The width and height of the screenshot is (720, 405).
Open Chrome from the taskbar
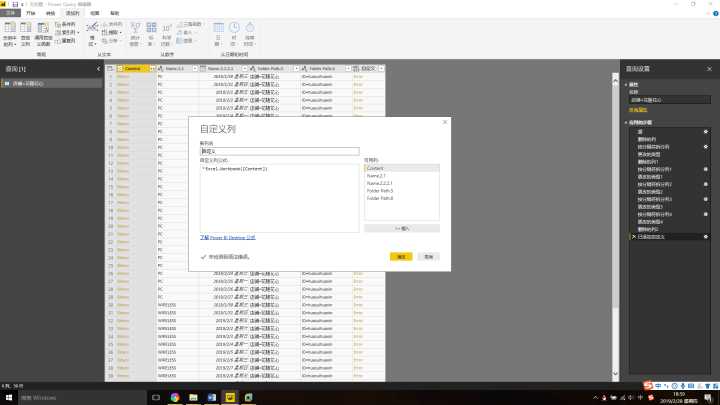[174, 397]
